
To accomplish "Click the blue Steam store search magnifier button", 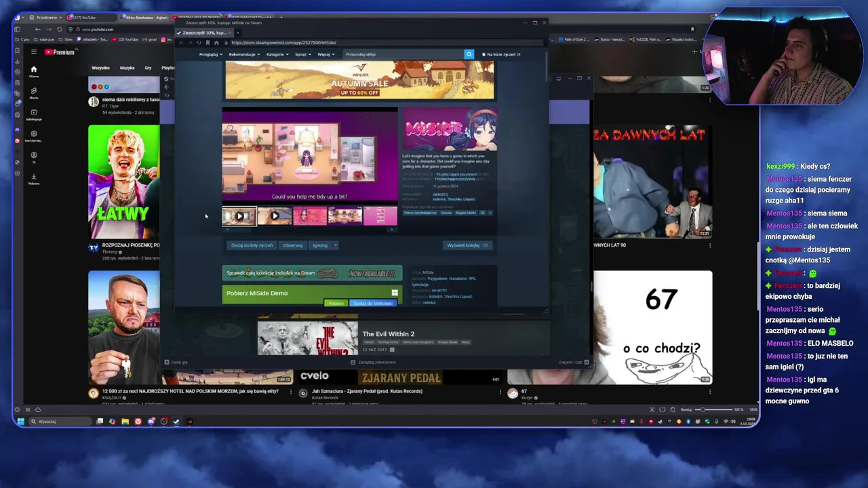I will click(x=469, y=54).
